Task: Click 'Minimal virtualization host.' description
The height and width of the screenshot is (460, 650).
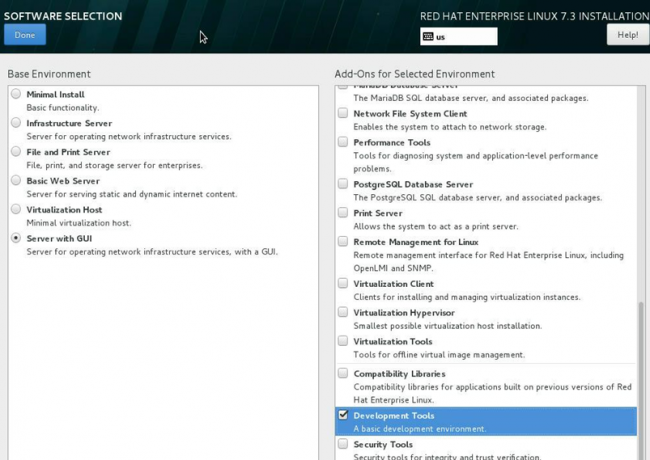Action: [x=79, y=223]
